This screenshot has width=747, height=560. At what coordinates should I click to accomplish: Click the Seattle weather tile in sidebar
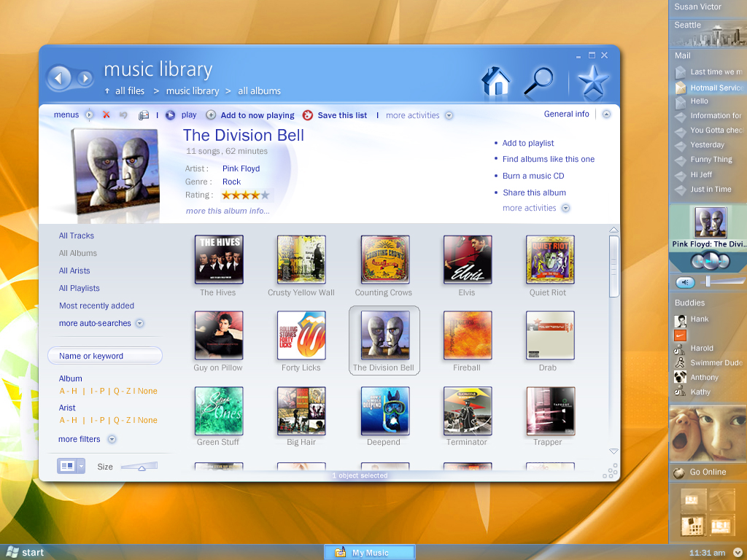tap(708, 34)
